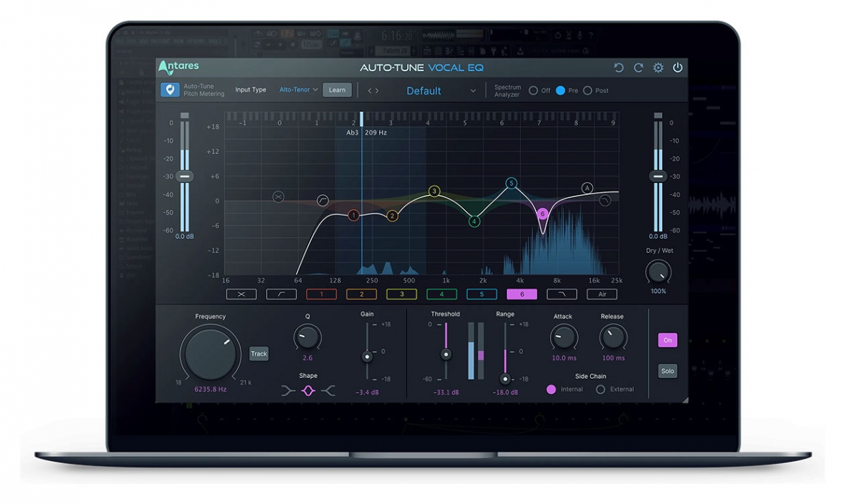
Task: Open the settings gear icon
Action: 658,68
